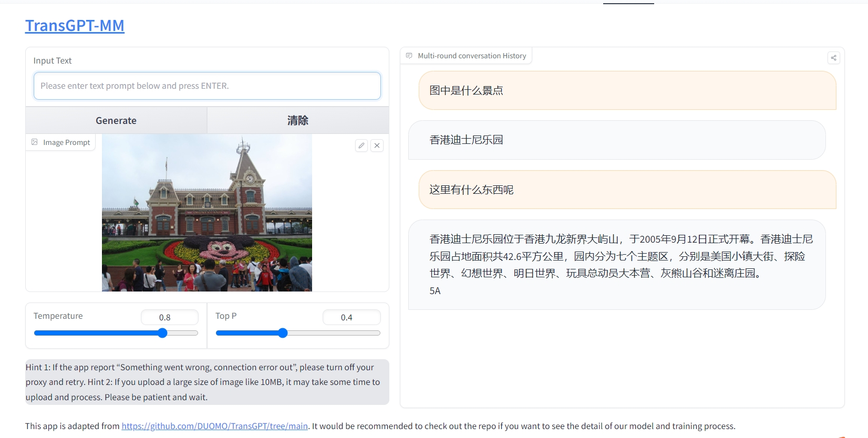Remove the uploaded image with X icon
868x438 pixels.
click(x=377, y=145)
